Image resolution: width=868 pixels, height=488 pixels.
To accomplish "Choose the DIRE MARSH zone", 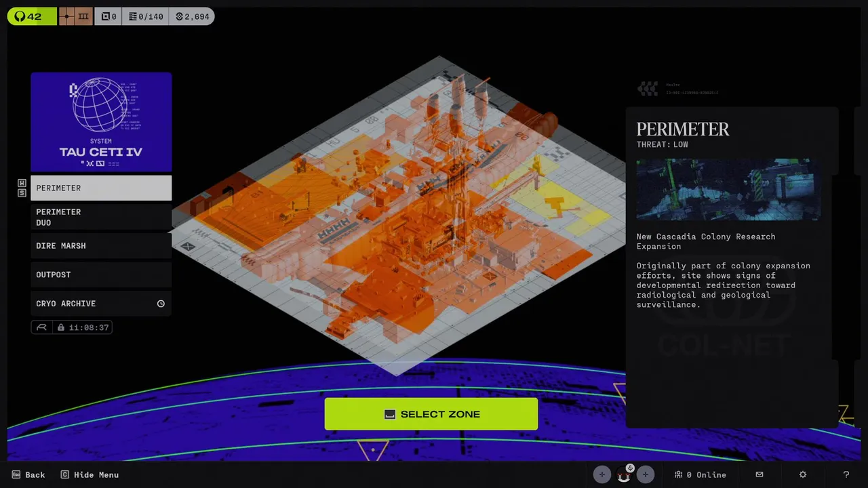I will [x=101, y=245].
